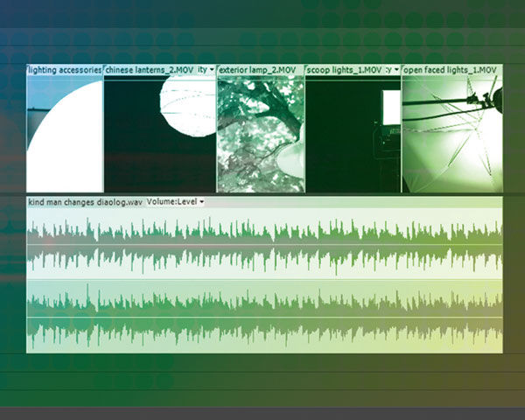Click edit point between exterior lamp and scoop lights
This screenshot has width=525, height=420.
(x=304, y=131)
